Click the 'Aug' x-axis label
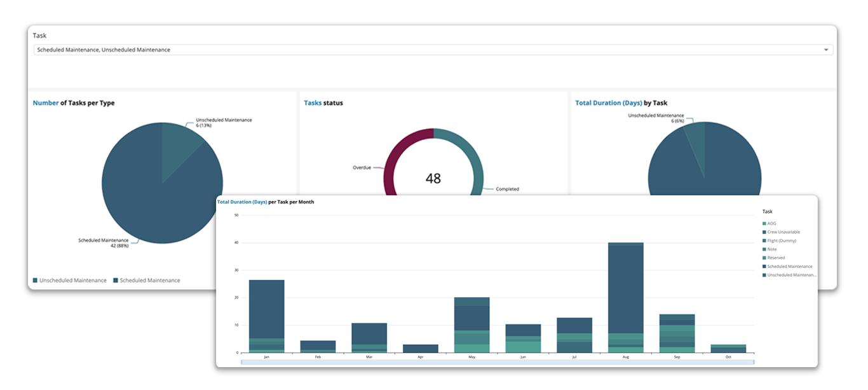This screenshot has width=868, height=390. click(626, 358)
